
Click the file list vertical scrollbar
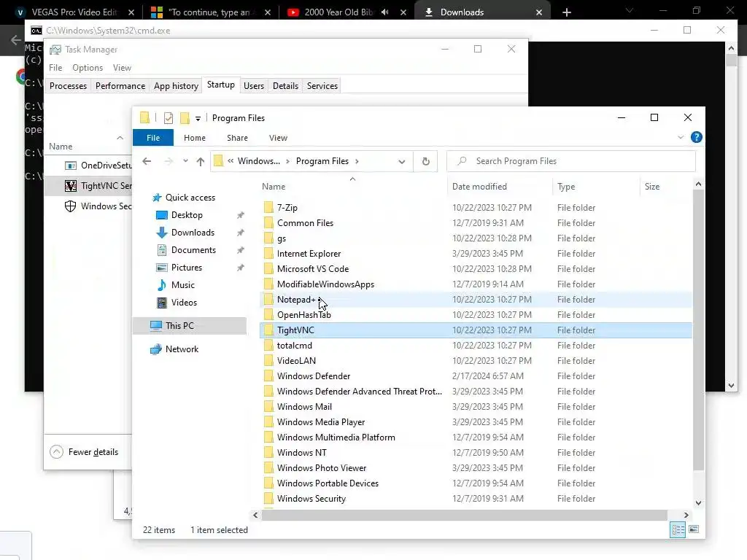click(698, 329)
